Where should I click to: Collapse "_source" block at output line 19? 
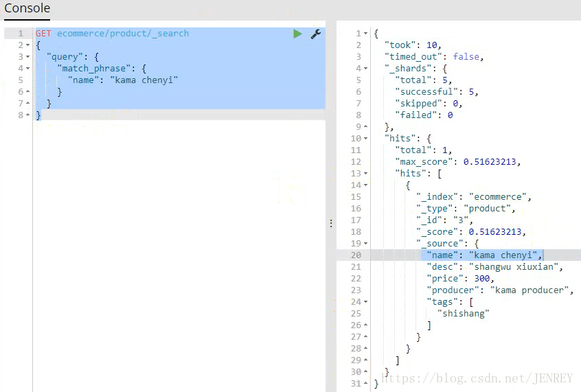point(366,244)
